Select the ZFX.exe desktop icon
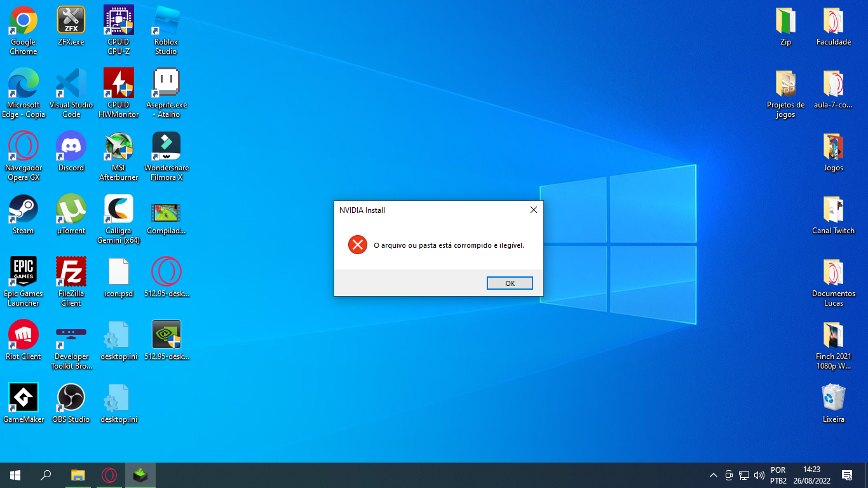This screenshot has width=868, height=488. (71, 26)
